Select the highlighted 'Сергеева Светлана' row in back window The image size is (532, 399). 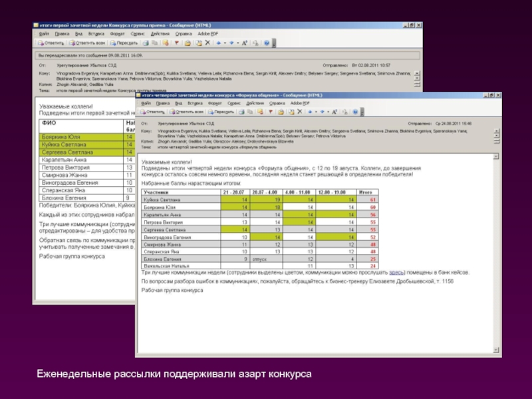click(x=87, y=152)
